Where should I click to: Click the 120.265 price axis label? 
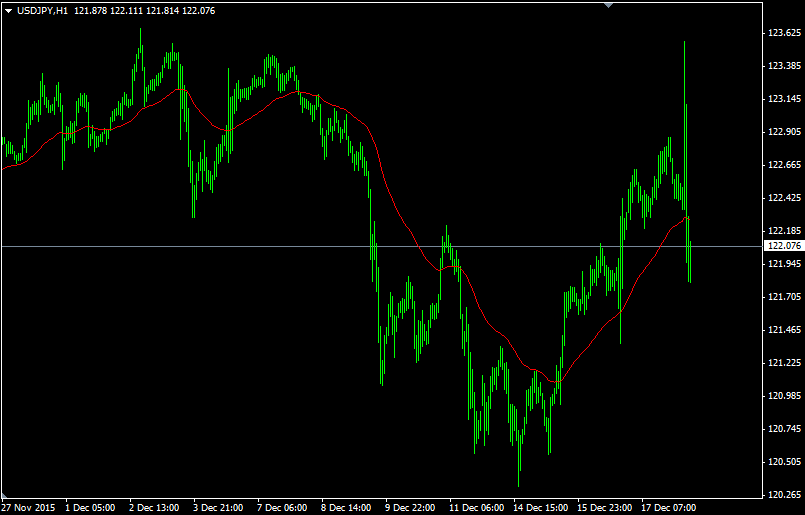pos(784,495)
